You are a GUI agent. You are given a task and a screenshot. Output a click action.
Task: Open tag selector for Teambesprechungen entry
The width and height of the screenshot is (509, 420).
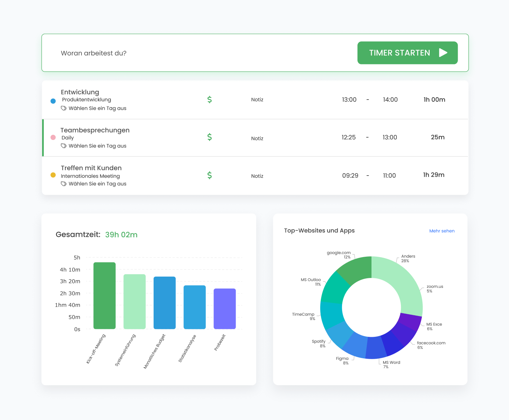click(97, 146)
